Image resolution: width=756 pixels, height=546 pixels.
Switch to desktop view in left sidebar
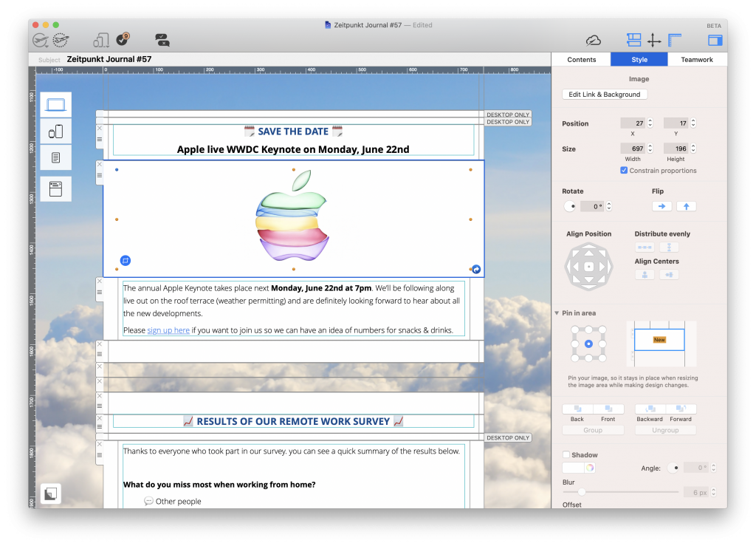(56, 105)
